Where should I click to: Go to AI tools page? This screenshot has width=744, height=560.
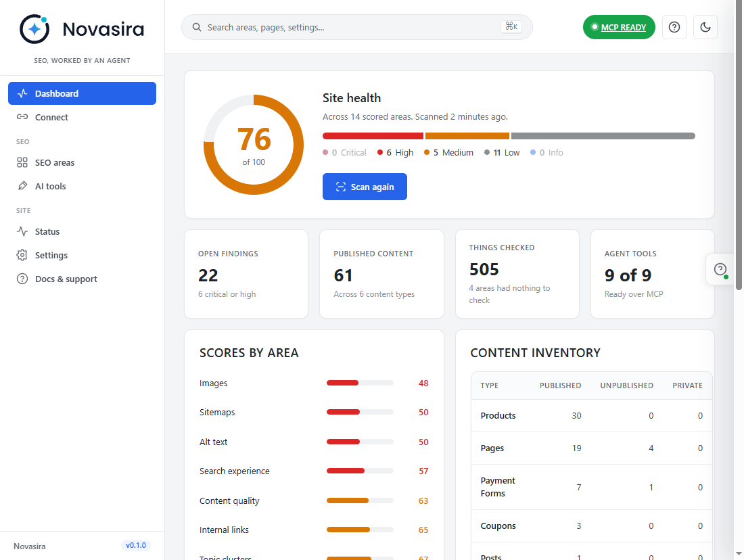point(82,186)
